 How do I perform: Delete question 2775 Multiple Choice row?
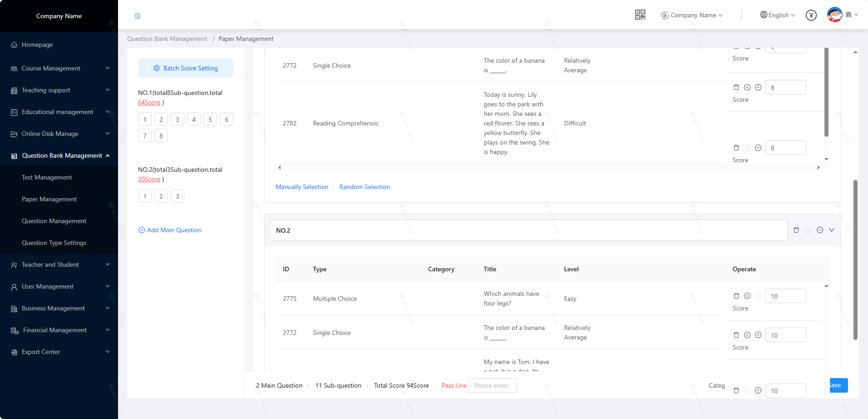[736, 296]
